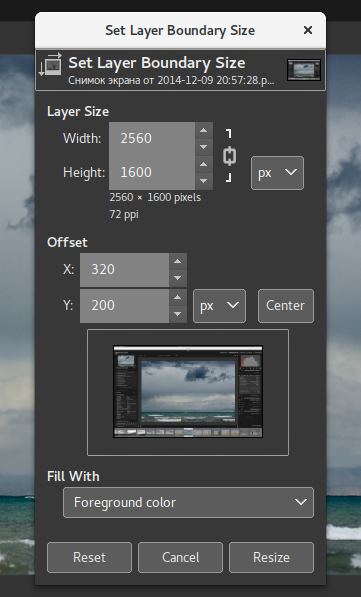Click the Center offset button
361x597 pixels.
286,306
